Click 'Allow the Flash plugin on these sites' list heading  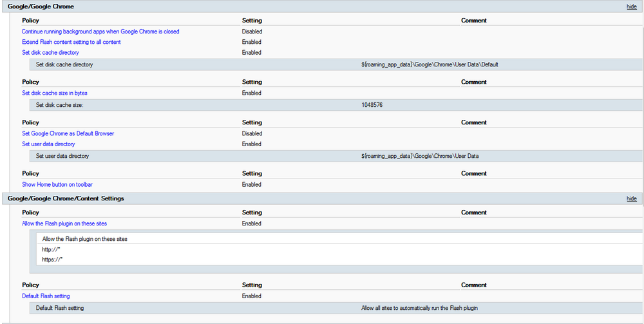(x=84, y=239)
